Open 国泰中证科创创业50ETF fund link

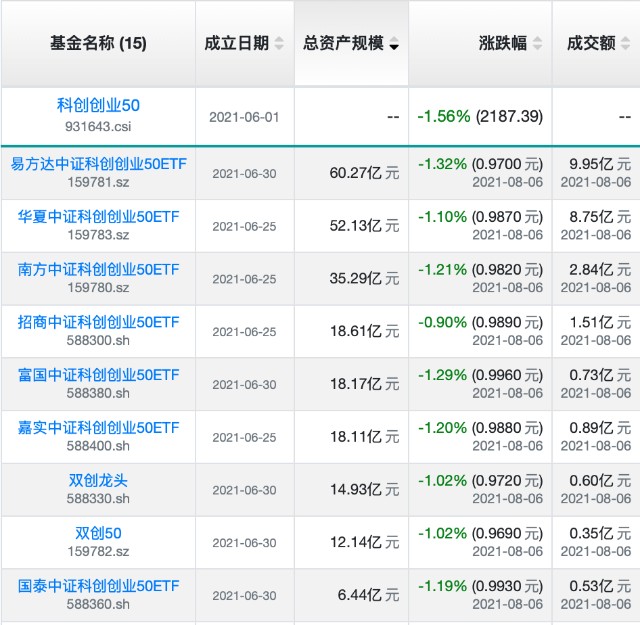pyautogui.click(x=98, y=586)
